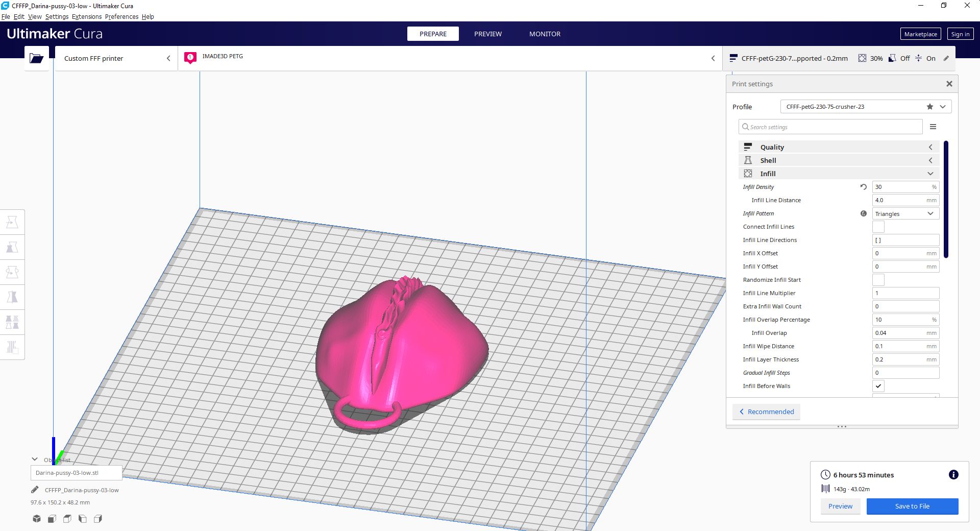Image resolution: width=980 pixels, height=531 pixels.
Task: Expand the IMADE3D PETG material selector
Action: tap(450, 58)
